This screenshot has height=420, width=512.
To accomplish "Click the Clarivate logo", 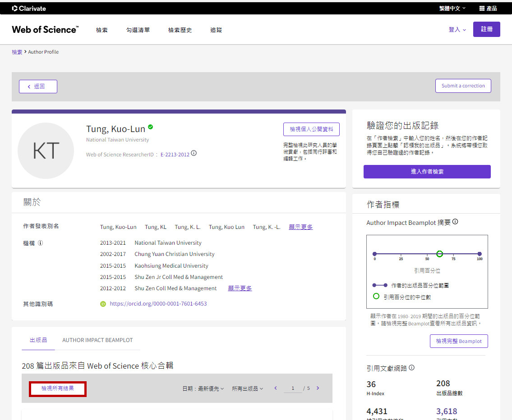I will pos(29,9).
